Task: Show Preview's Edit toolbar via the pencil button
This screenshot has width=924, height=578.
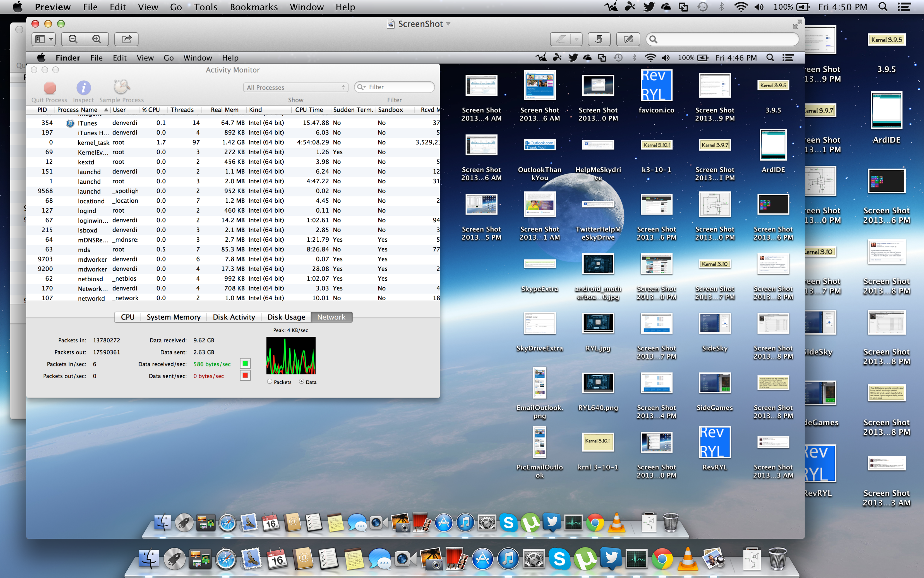Action: coord(628,39)
